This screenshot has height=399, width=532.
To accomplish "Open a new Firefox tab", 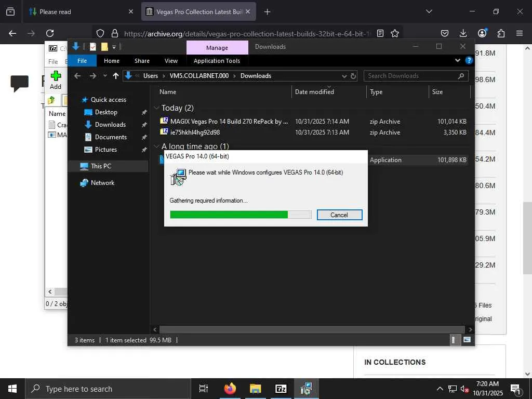I will click(x=268, y=12).
